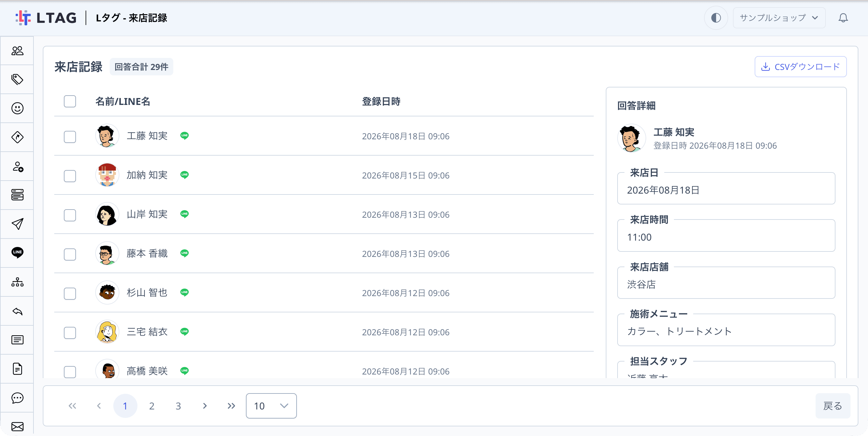The image size is (868, 436).
Task: Click the add user sidebar icon
Action: [17, 166]
